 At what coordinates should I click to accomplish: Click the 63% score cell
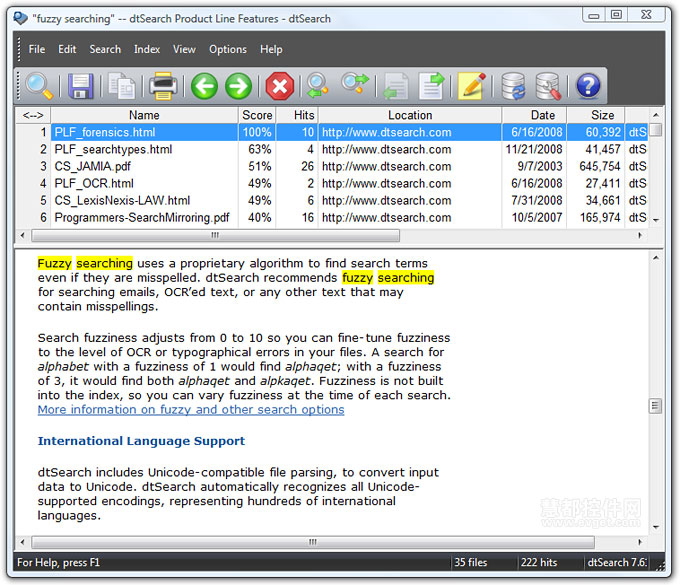click(x=259, y=150)
